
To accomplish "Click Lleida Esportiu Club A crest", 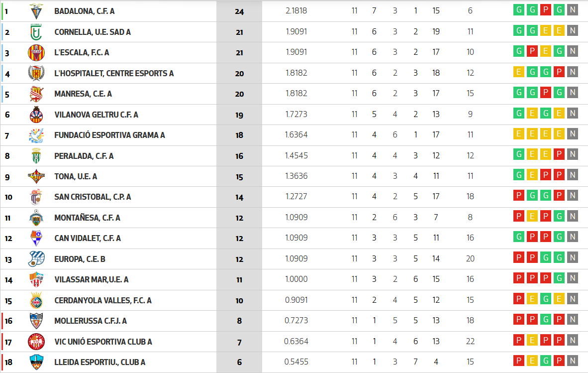I will click(x=36, y=362).
